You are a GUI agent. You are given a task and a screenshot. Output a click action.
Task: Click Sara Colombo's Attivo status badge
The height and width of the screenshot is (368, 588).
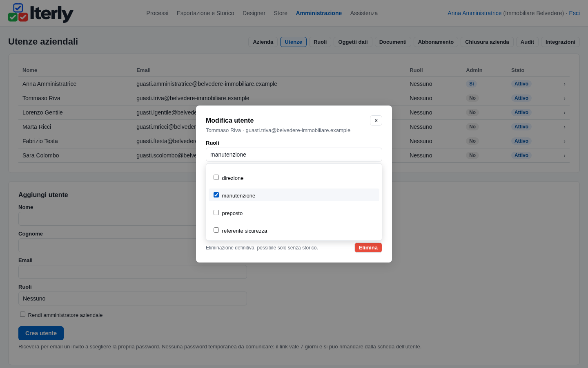pos(521,155)
